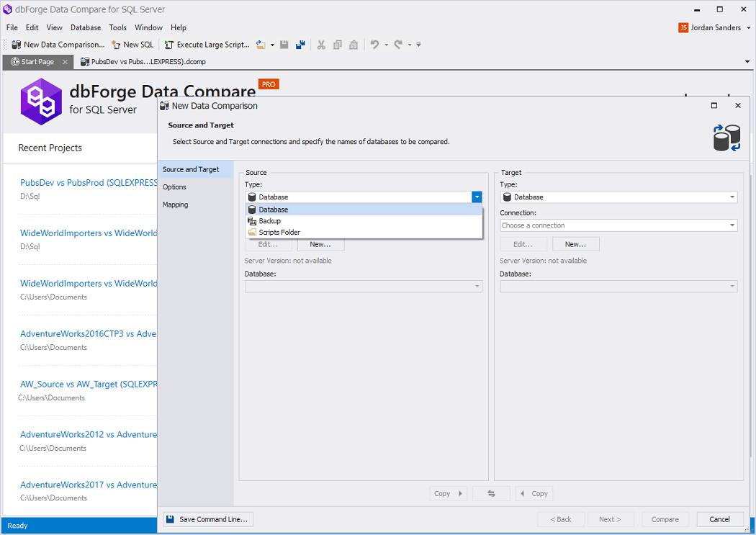Image resolution: width=756 pixels, height=535 pixels.
Task: Open the Window menu
Action: pos(148,27)
